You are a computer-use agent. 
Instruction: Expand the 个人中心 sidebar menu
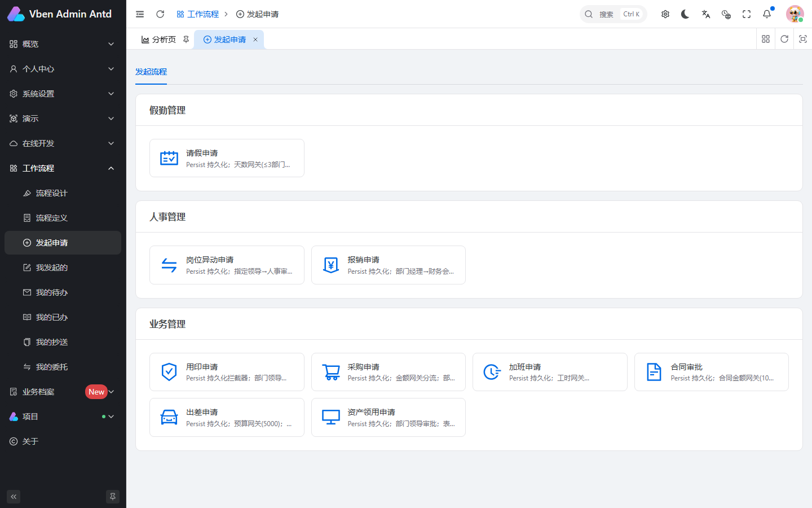tap(63, 69)
